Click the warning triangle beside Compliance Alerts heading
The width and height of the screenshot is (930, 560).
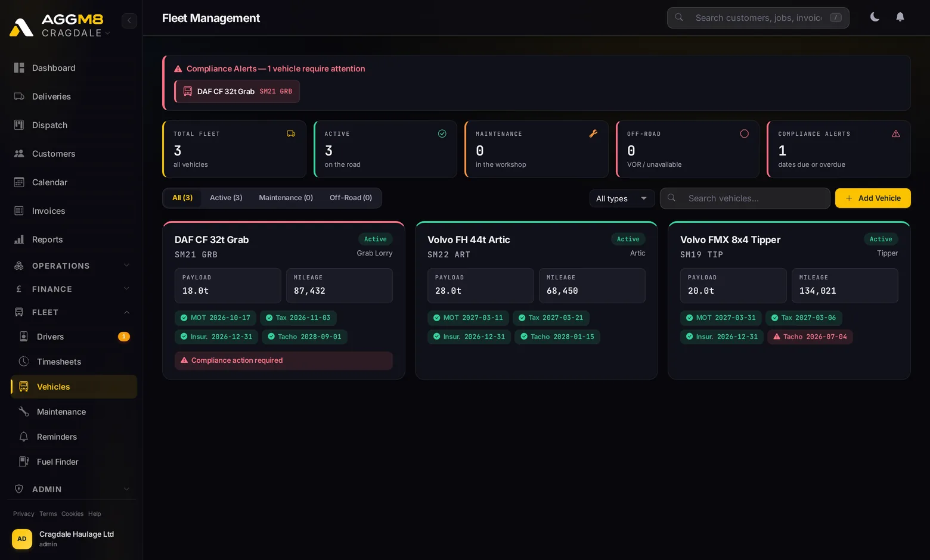(x=178, y=69)
